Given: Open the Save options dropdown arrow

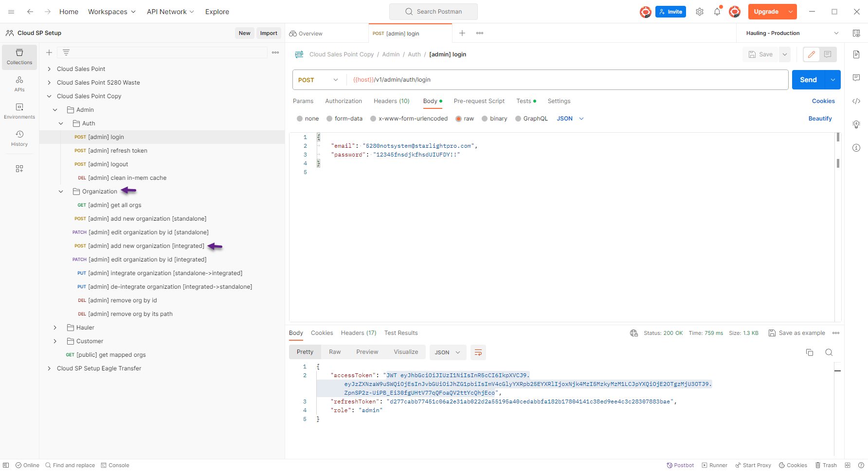Looking at the screenshot, I should [x=785, y=54].
